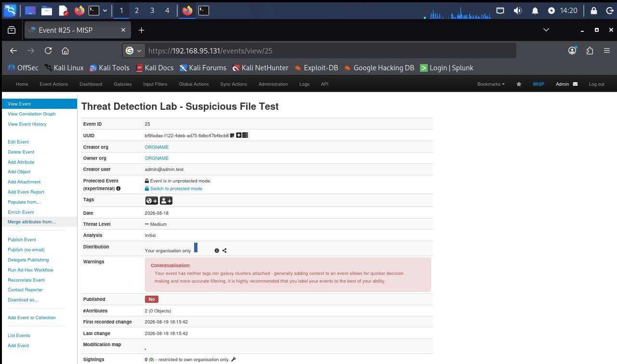Open the Kali Tools bookmark
617x364 pixels.
[109, 68]
